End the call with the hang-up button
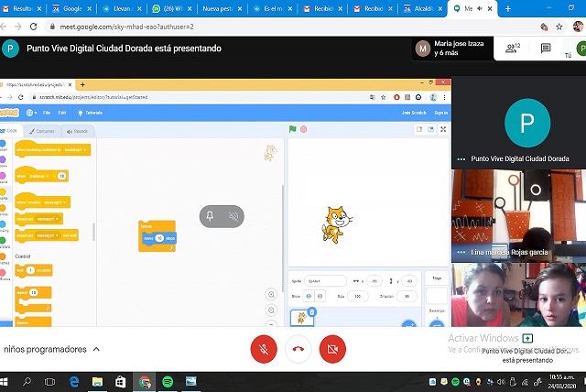The width and height of the screenshot is (586, 392). click(x=298, y=349)
